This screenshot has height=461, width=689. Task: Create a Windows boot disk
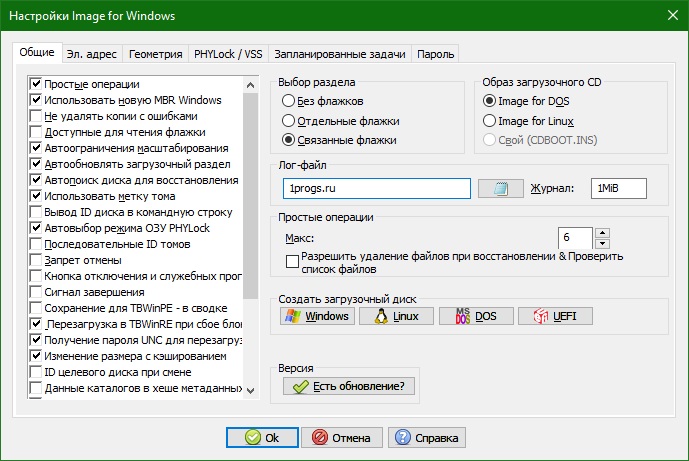317,316
